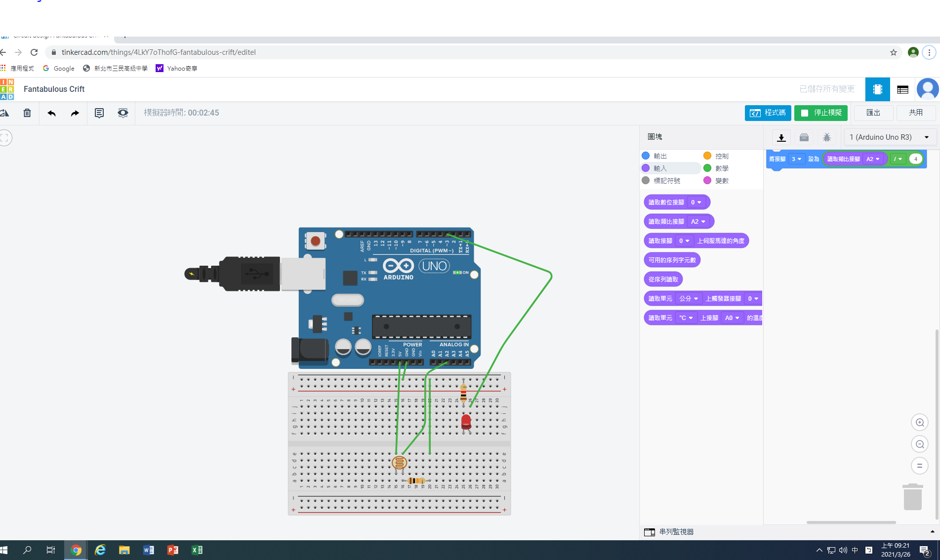Viewport: 940px width, 560px height.
Task: Select the green 數學 math category swatch
Action: pyautogui.click(x=707, y=168)
